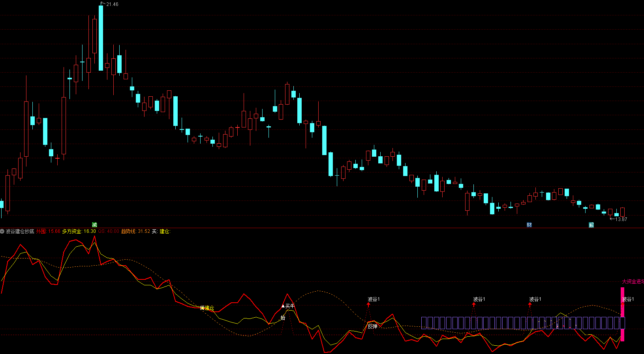The height and width of the screenshot is (354, 644).
Task: Collapse the 波谷建仓抄底 indicator panel arrow
Action: [2, 231]
